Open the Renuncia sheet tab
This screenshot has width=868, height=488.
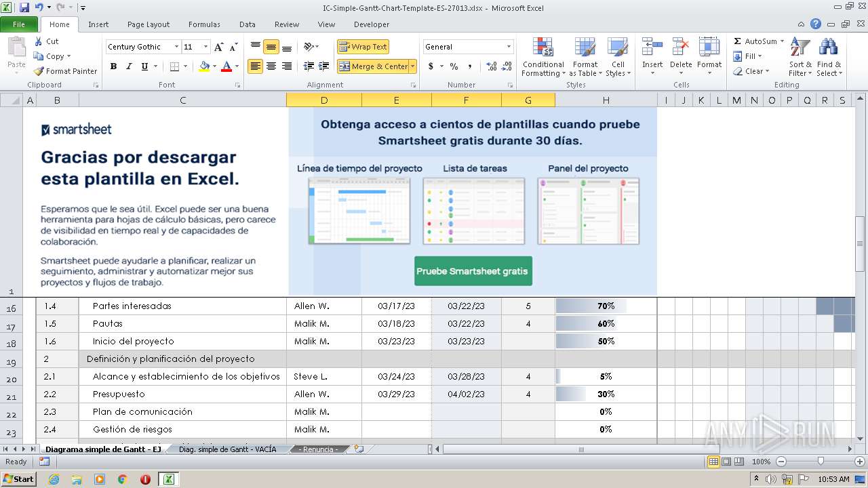318,449
